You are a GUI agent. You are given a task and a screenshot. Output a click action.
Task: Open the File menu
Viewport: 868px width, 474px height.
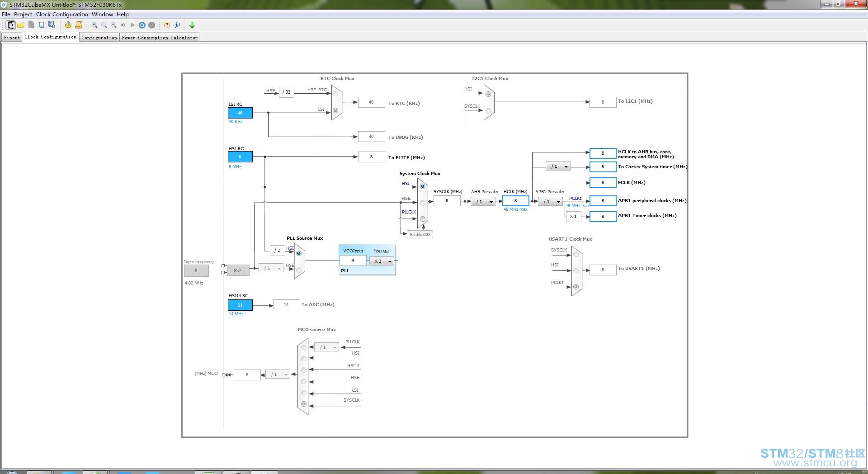click(x=6, y=14)
